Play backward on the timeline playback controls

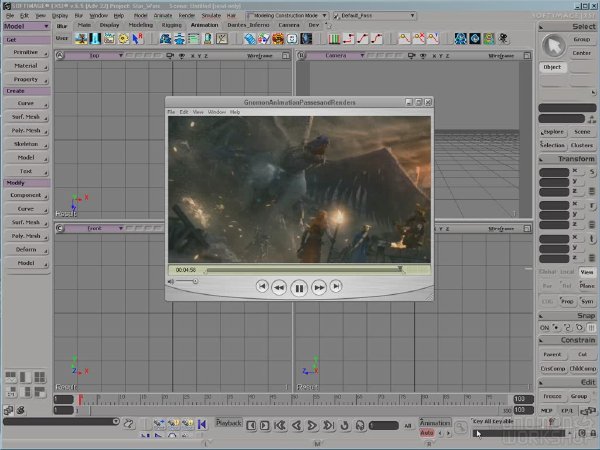(x=296, y=426)
